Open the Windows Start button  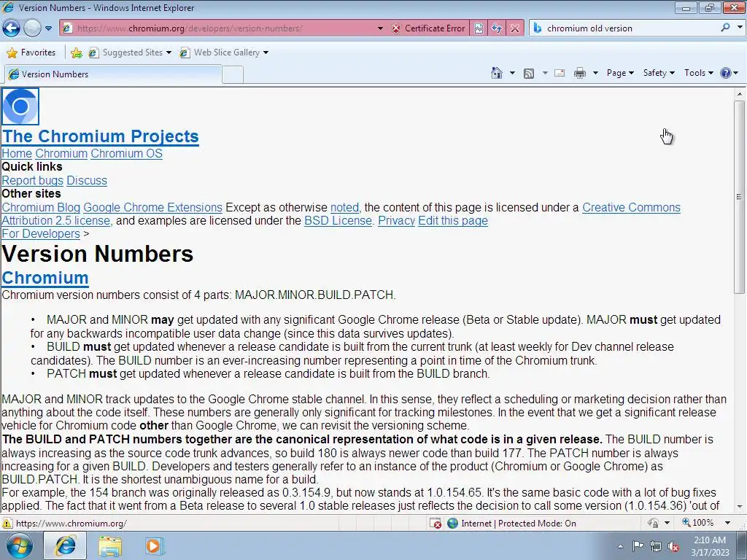click(x=20, y=545)
